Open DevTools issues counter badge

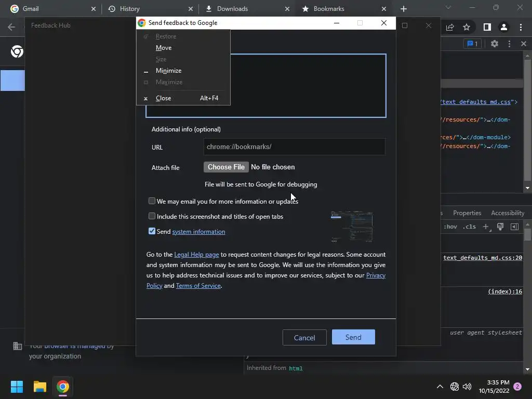(x=472, y=44)
